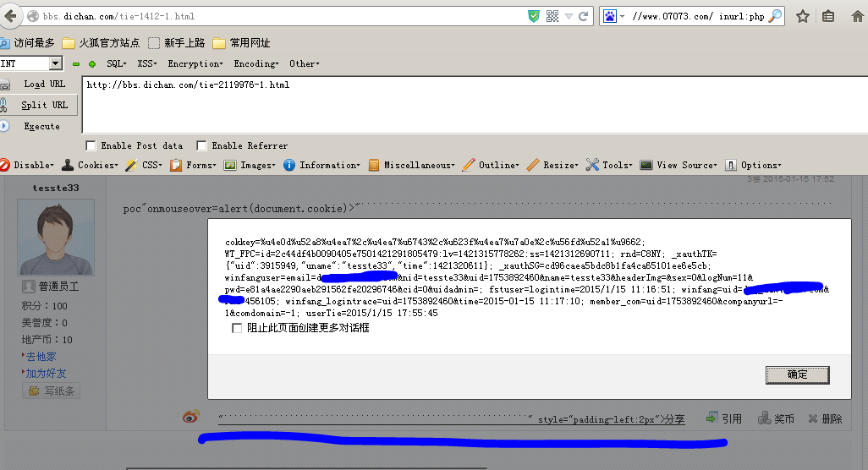Click the Weibo share icon
Screen dimensions: 868x470
tap(191, 417)
